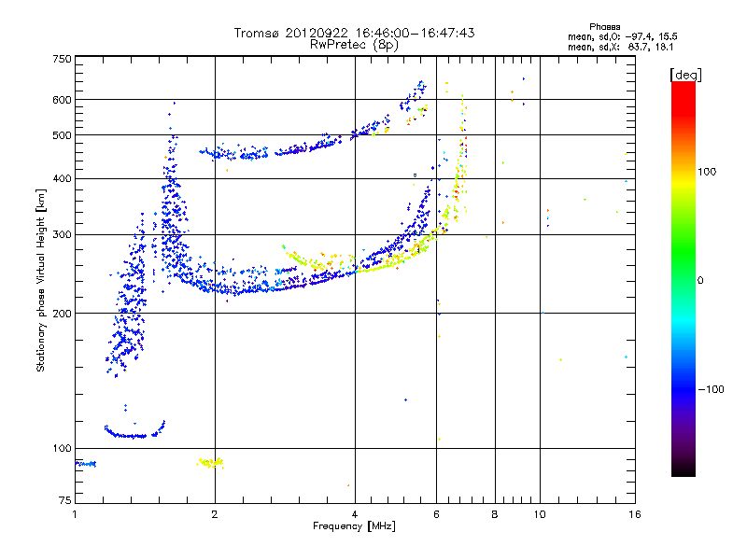Click the x-axis tick label '16'

635,514
